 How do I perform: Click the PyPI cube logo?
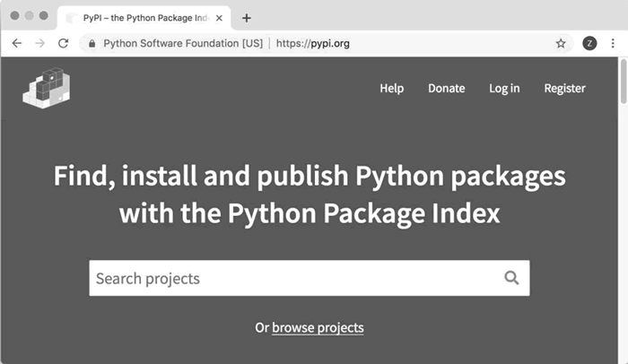coord(47,88)
